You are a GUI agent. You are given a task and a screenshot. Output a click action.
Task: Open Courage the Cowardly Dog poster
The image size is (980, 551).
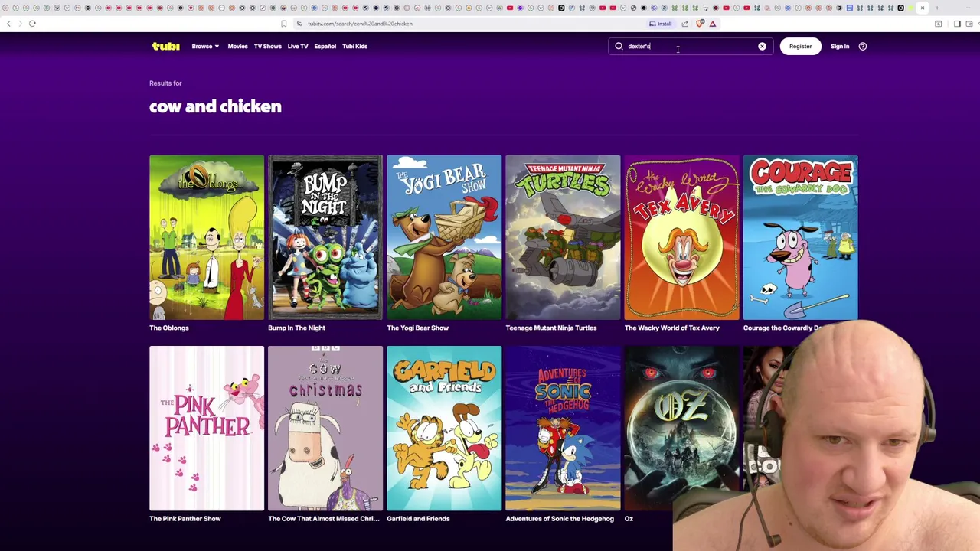tap(800, 237)
